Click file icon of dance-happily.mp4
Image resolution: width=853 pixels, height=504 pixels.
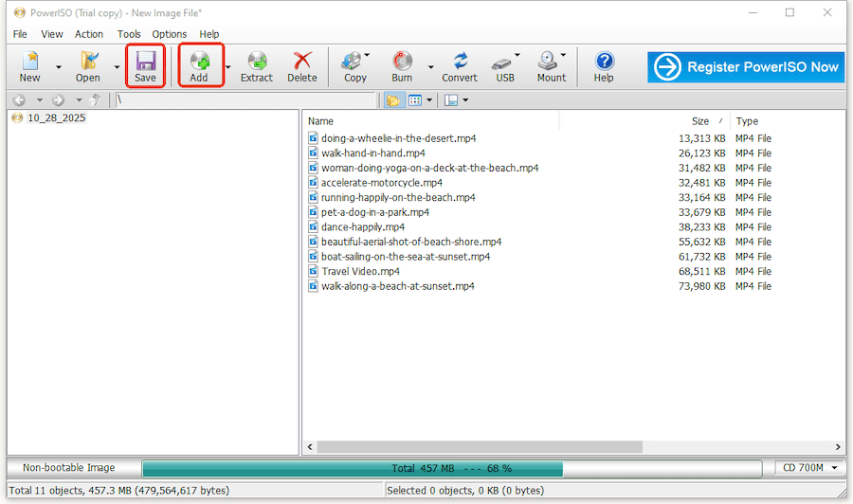pyautogui.click(x=314, y=226)
